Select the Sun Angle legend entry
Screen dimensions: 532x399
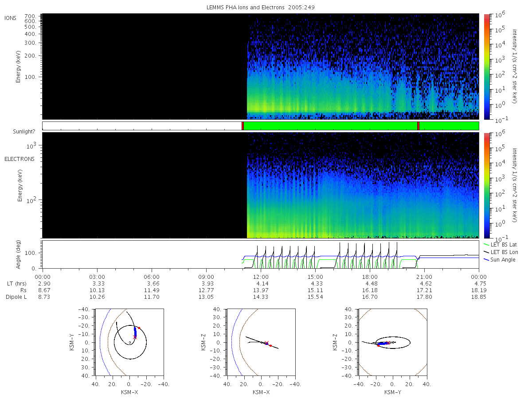click(500, 259)
